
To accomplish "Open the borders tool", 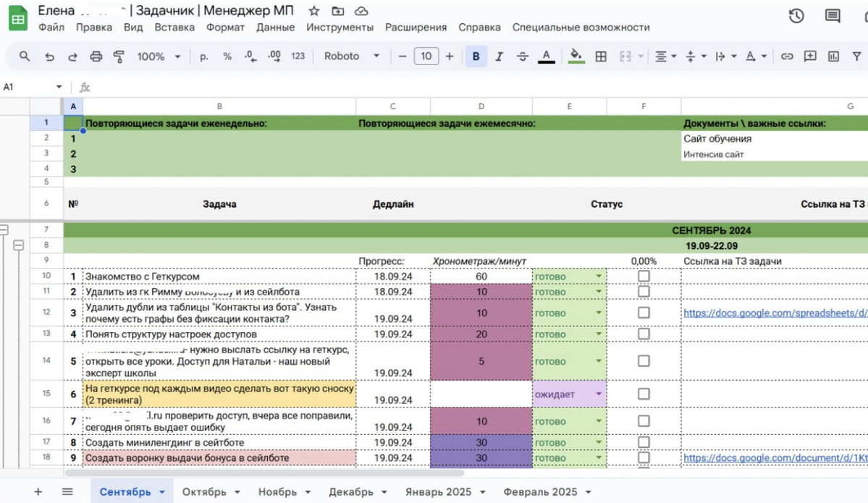I will (601, 56).
